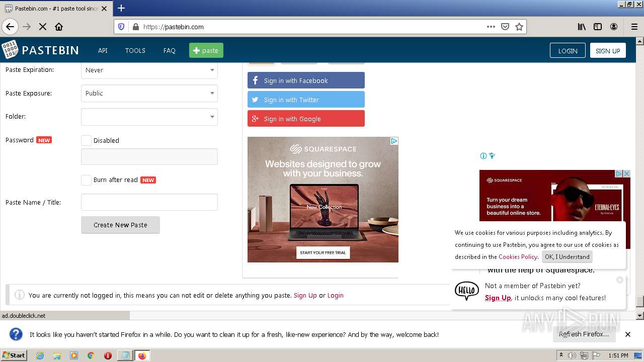The image size is (644, 362).
Task: Save page to Pocket icon
Action: (505, 27)
